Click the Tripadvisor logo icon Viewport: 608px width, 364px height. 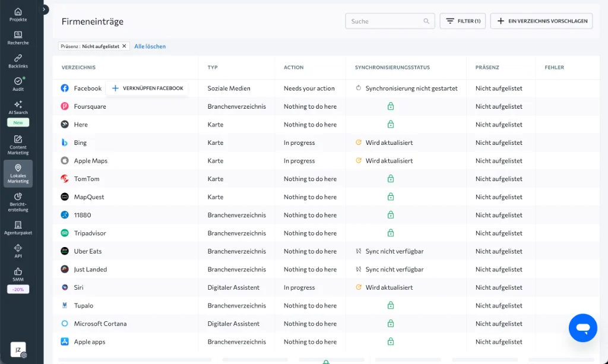(x=65, y=233)
